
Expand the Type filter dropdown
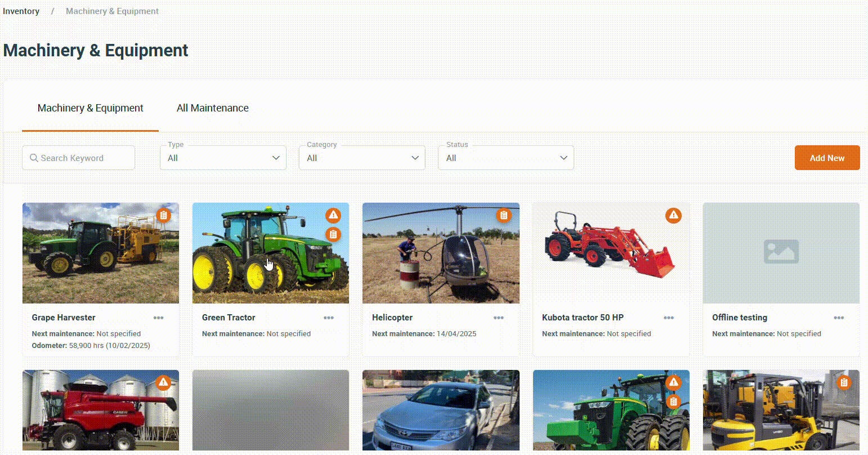(x=223, y=158)
